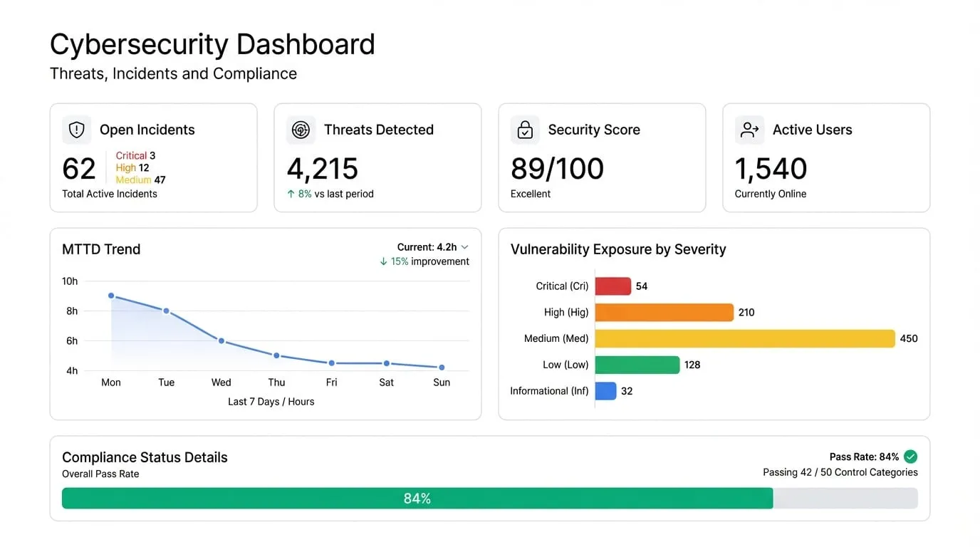
Task: Click the 128 value beside Low bar
Action: (x=692, y=365)
